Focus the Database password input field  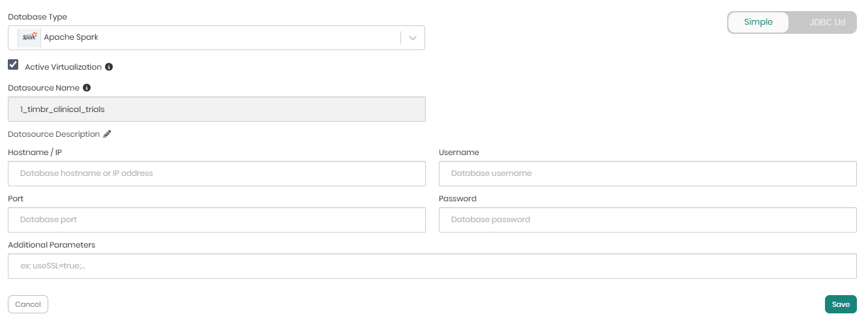(x=648, y=220)
